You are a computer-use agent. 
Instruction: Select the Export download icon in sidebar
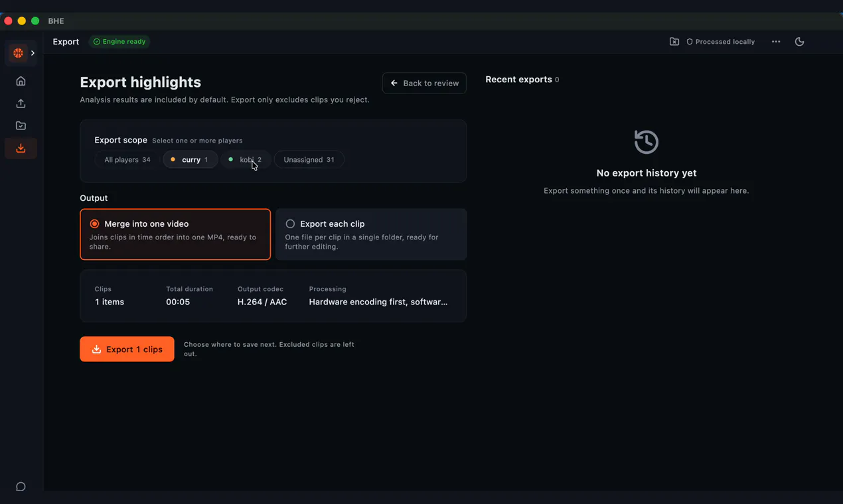pos(21,148)
